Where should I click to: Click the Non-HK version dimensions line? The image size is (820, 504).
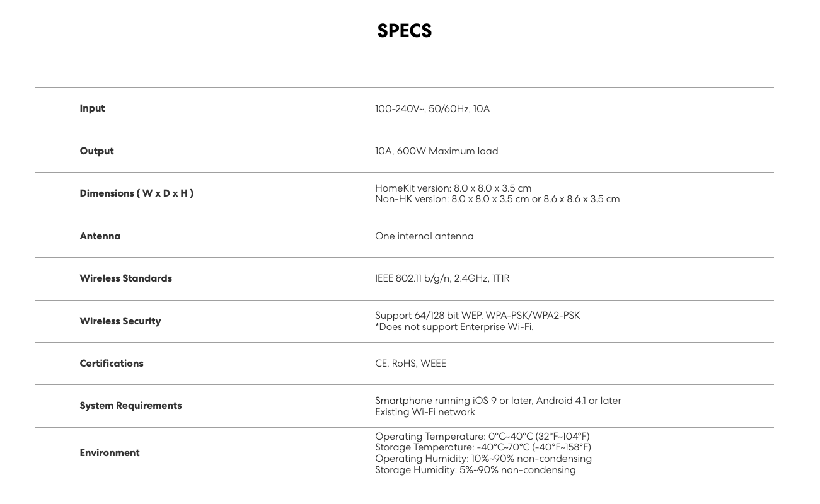pyautogui.click(x=497, y=199)
